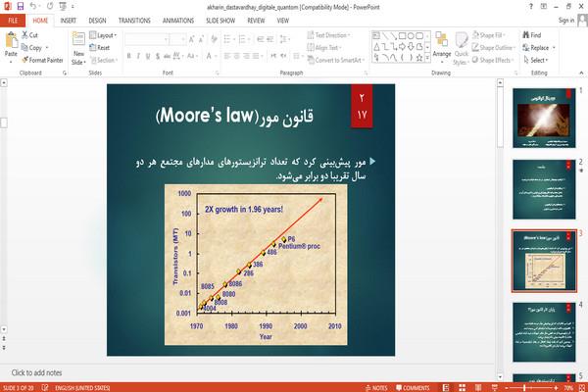The image size is (588, 392).
Task: Expand the Section dropdown
Action: [104, 60]
